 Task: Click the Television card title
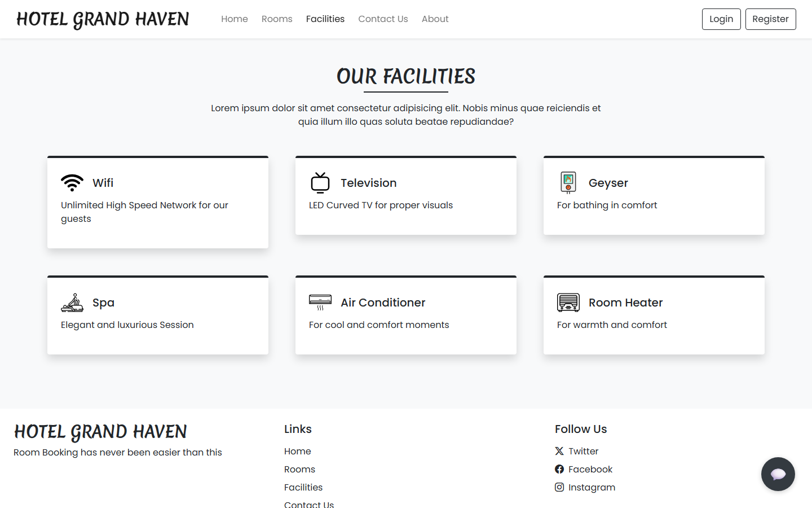coord(369,183)
